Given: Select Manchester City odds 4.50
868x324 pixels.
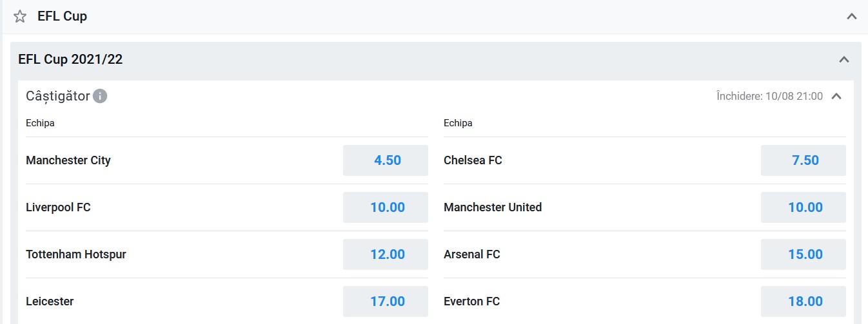Looking at the screenshot, I should [386, 160].
